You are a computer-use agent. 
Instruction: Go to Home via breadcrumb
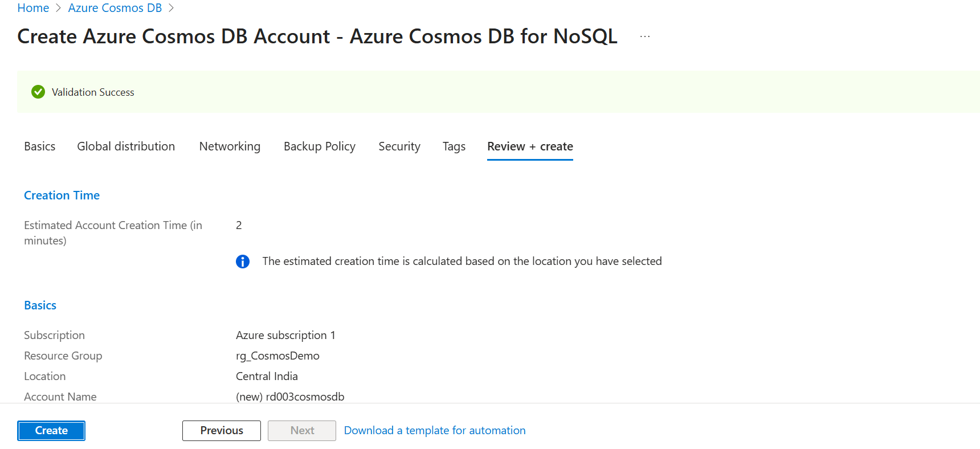(33, 8)
